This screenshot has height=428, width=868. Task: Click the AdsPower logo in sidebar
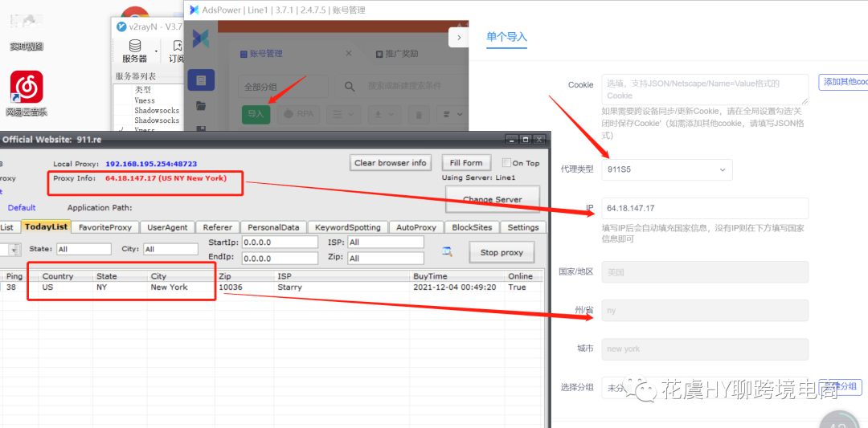pyautogui.click(x=200, y=38)
